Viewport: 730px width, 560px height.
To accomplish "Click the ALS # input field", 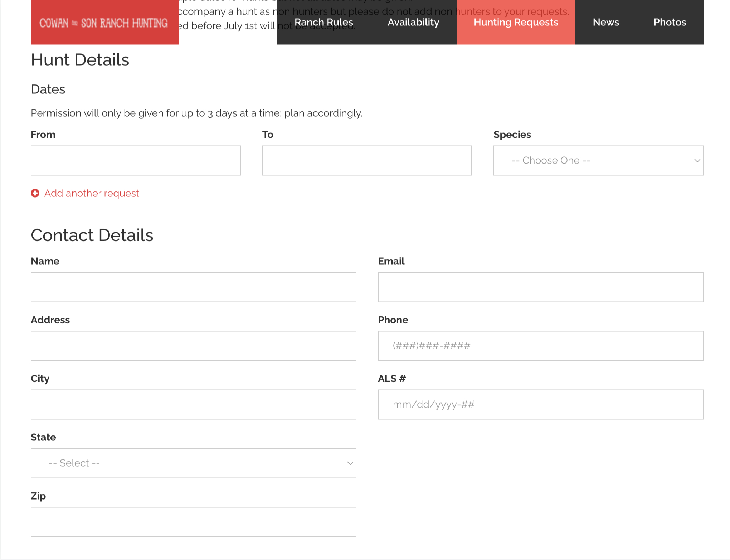I will pos(540,404).
